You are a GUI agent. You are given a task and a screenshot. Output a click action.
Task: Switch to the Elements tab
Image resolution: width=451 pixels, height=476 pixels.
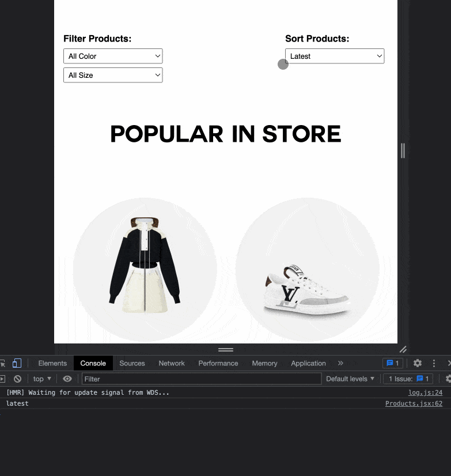pyautogui.click(x=52, y=363)
